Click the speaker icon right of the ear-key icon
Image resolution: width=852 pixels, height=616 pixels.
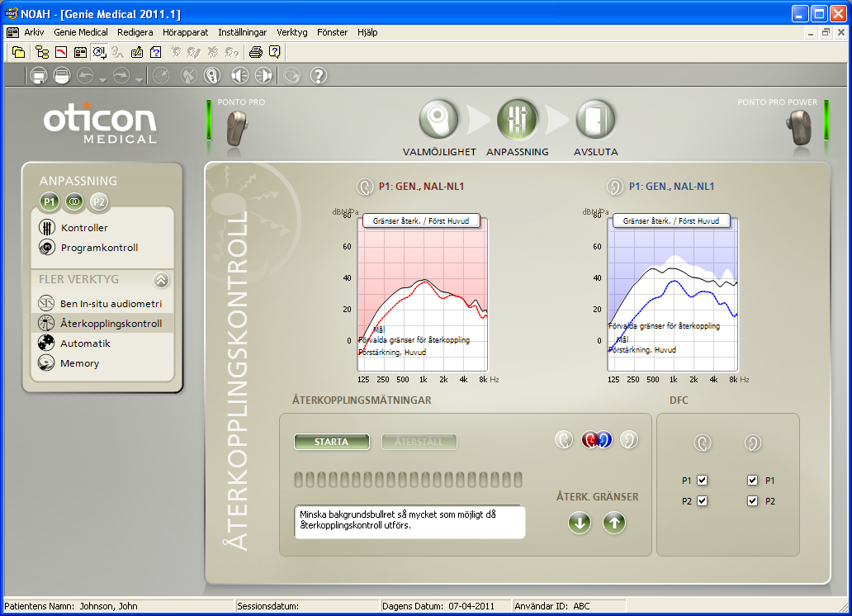coord(239,76)
